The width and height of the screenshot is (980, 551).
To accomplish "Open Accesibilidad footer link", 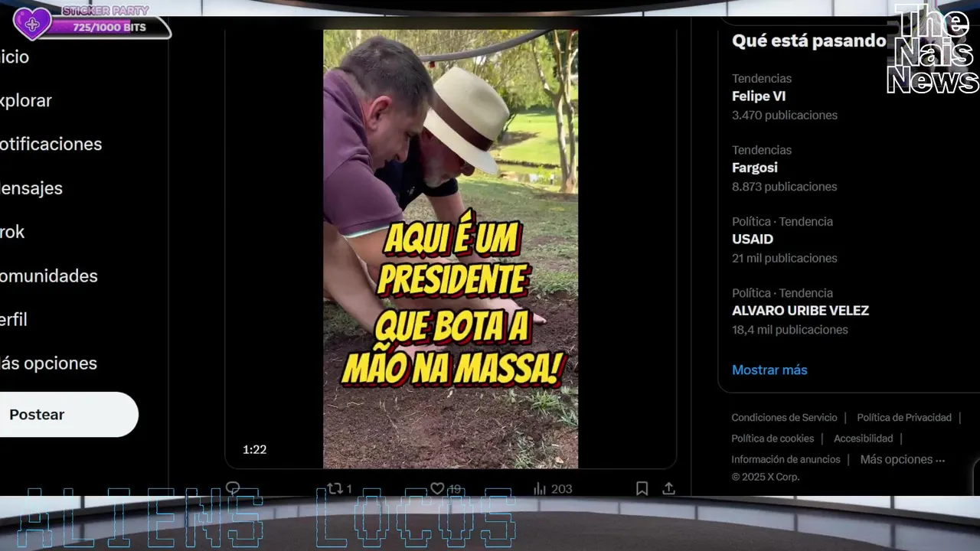I will click(863, 439).
